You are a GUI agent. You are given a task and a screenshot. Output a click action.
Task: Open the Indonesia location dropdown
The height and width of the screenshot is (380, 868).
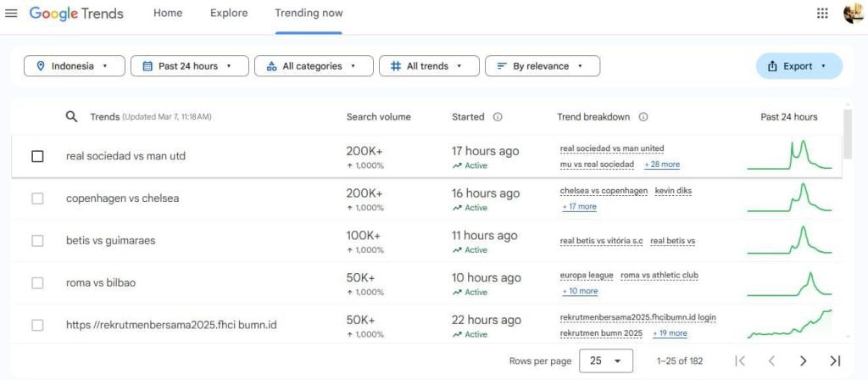click(x=75, y=66)
